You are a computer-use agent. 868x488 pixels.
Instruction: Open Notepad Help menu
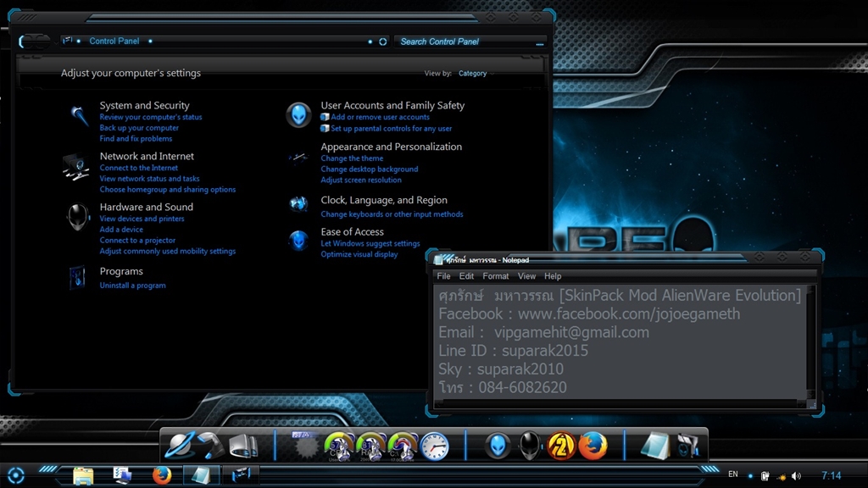click(x=553, y=276)
